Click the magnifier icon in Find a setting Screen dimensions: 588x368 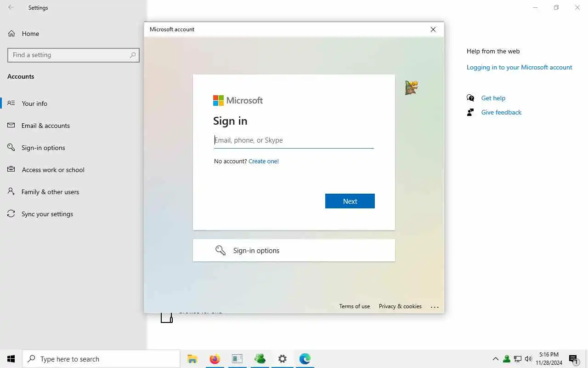pyautogui.click(x=133, y=55)
